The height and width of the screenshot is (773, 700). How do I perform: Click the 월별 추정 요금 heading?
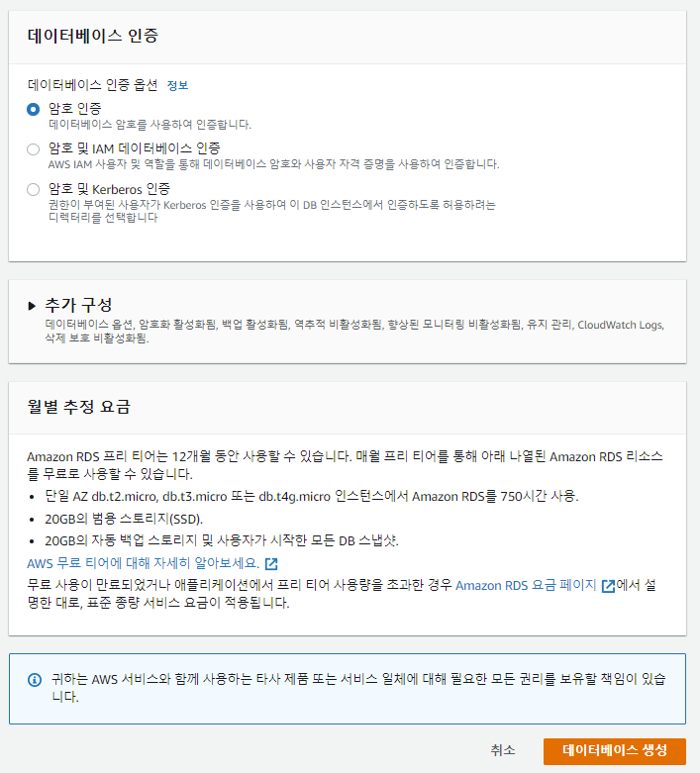tap(79, 407)
